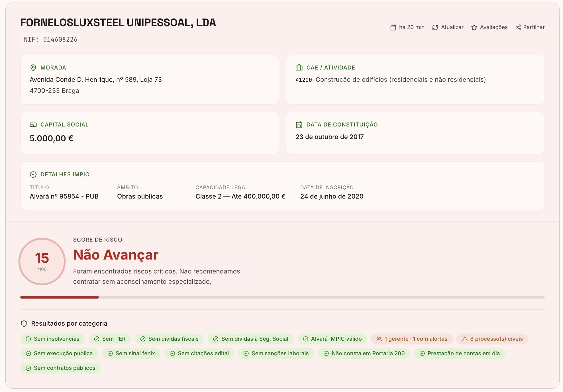Click check icon in Alvará IMPIC válido chip
Viewport: 563px width, 392px height.
[x=306, y=339]
